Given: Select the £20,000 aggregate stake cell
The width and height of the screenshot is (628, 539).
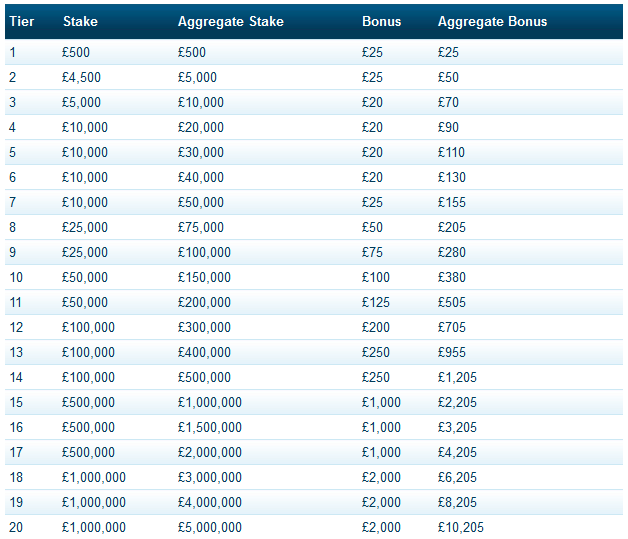Looking at the screenshot, I should coord(201,127).
